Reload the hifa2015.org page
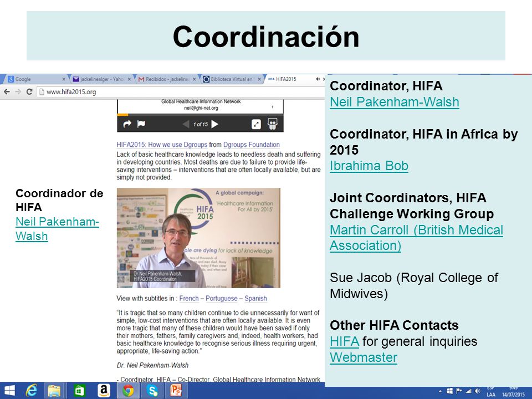532x399 pixels. pos(29,91)
